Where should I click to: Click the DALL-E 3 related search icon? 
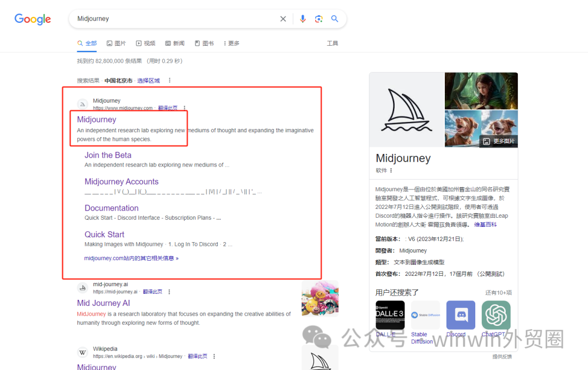point(390,315)
